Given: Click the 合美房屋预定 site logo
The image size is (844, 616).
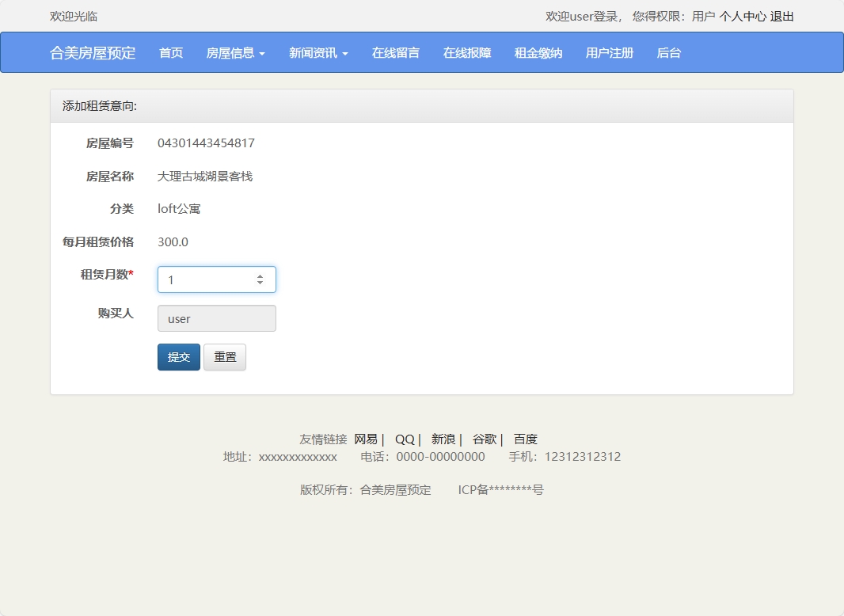Looking at the screenshot, I should [93, 52].
